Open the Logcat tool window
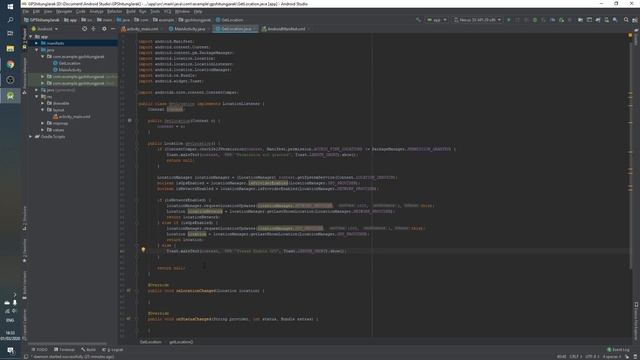This screenshot has width=640, height=360. pyautogui.click(x=112, y=349)
